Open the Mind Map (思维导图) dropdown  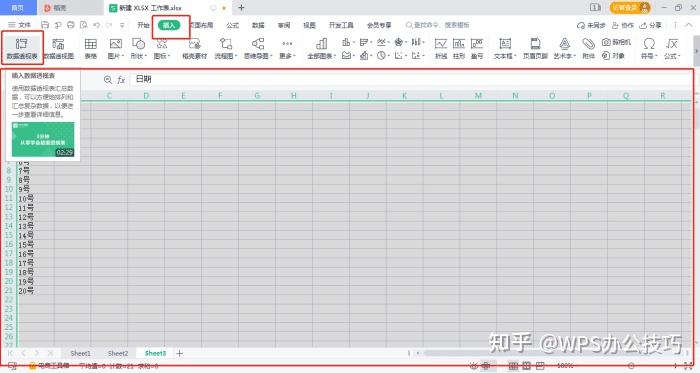tap(258, 48)
